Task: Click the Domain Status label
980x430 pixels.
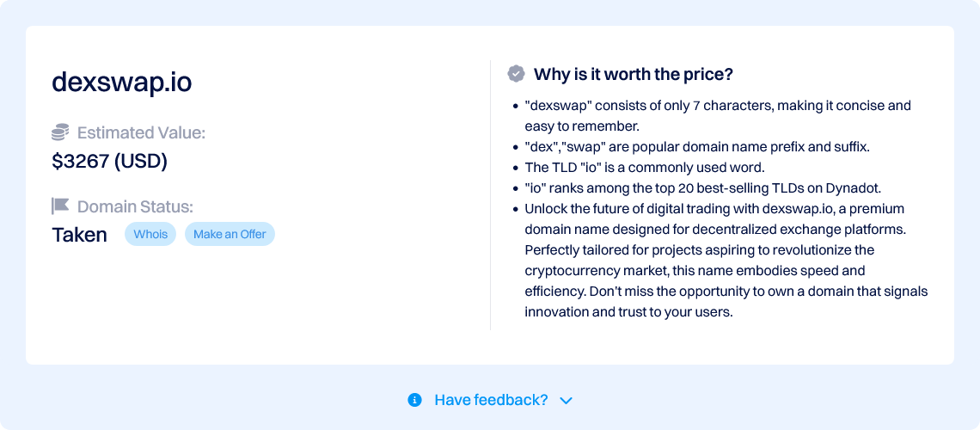Action: (136, 206)
